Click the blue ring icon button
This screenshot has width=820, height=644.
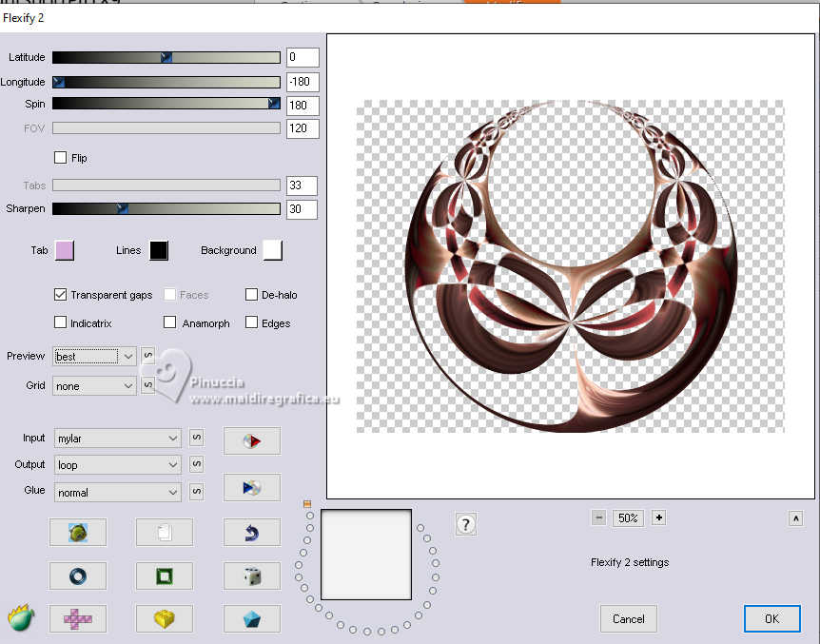[78, 576]
